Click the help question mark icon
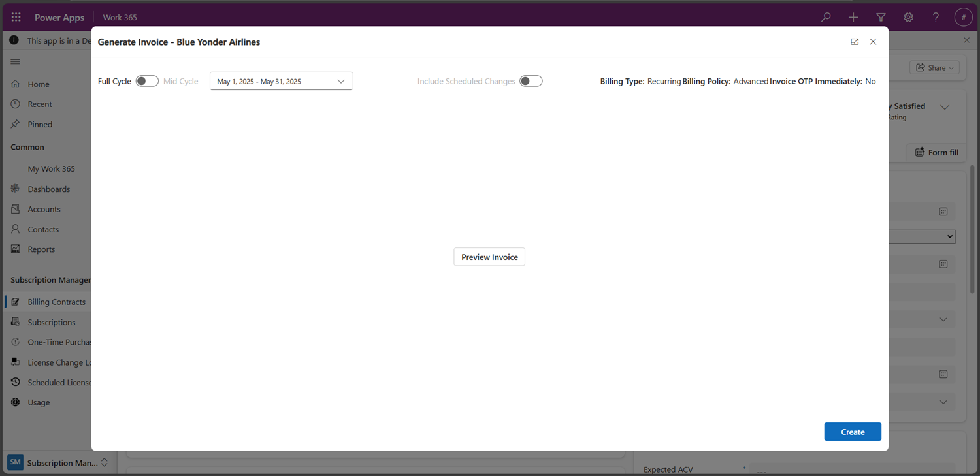 click(x=936, y=18)
